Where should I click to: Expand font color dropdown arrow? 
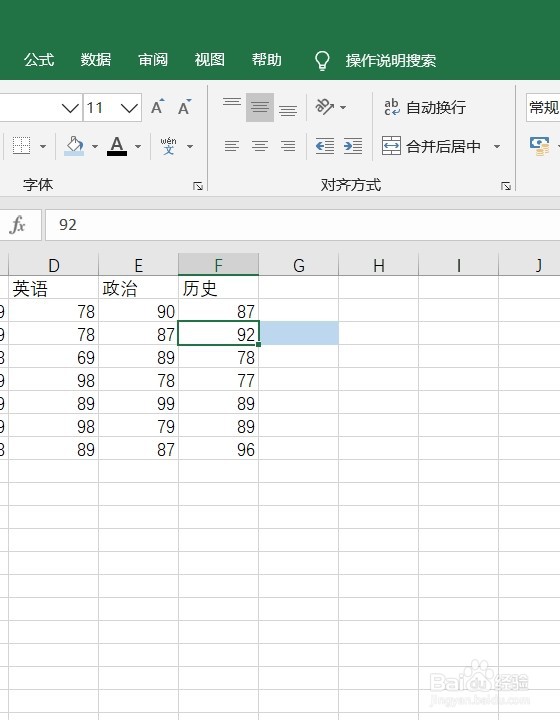[x=138, y=146]
